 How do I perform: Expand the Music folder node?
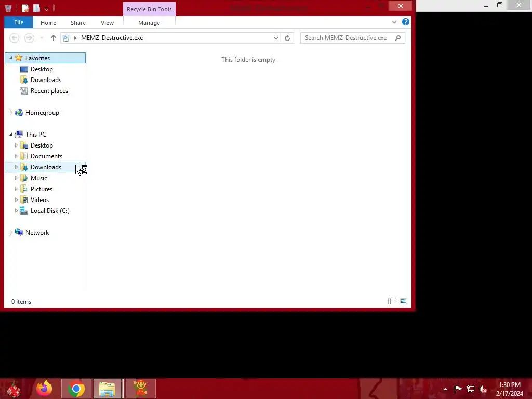[x=16, y=178]
